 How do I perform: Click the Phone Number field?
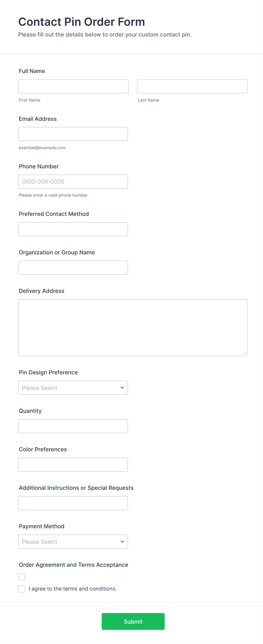pos(73,182)
